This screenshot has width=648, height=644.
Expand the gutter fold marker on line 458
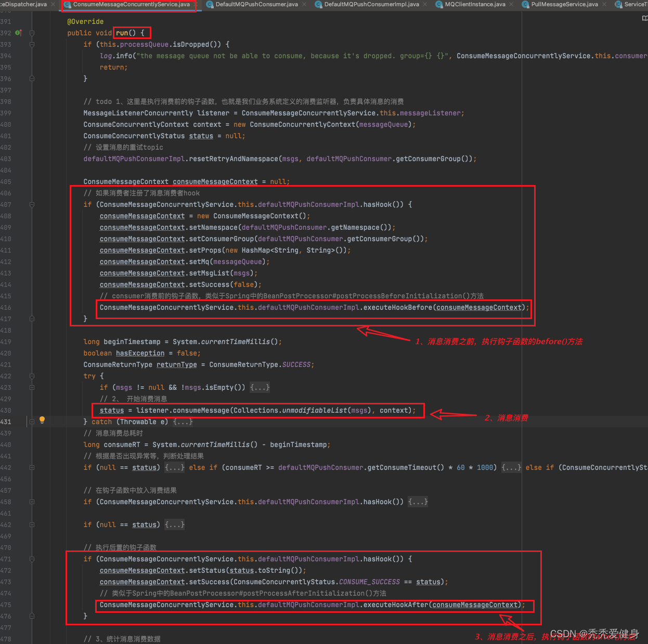[32, 502]
